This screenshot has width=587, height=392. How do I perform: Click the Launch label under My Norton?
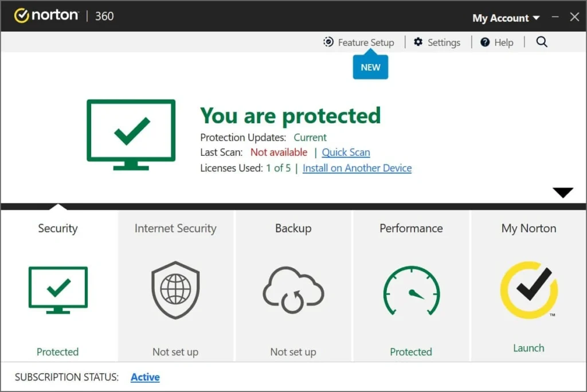529,348
